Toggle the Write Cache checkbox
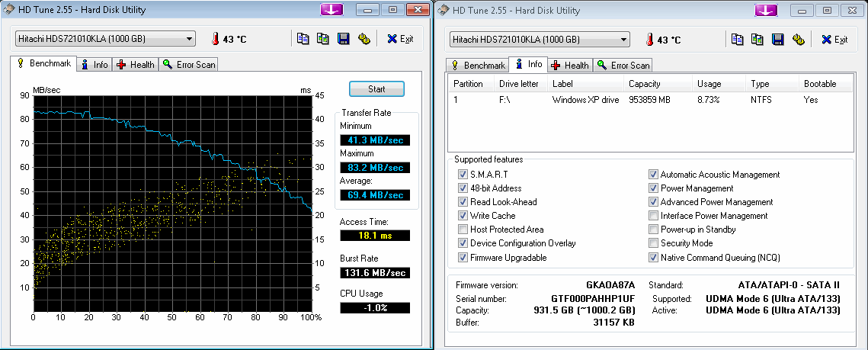Screen dimensions: 868x350 pyautogui.click(x=463, y=216)
